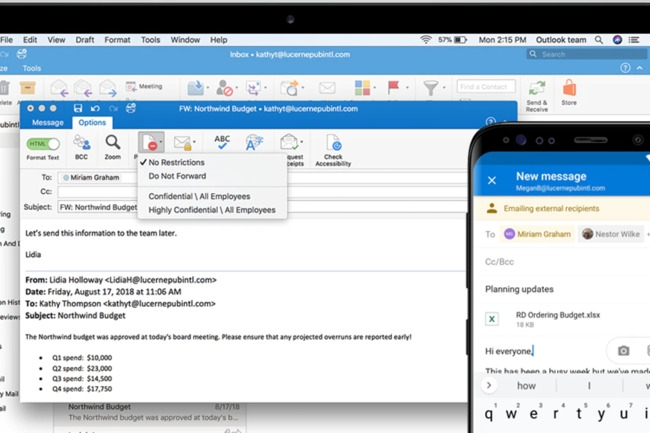Click the Reply icon in main ribbon
The width and height of the screenshot is (650, 433).
[x=59, y=88]
